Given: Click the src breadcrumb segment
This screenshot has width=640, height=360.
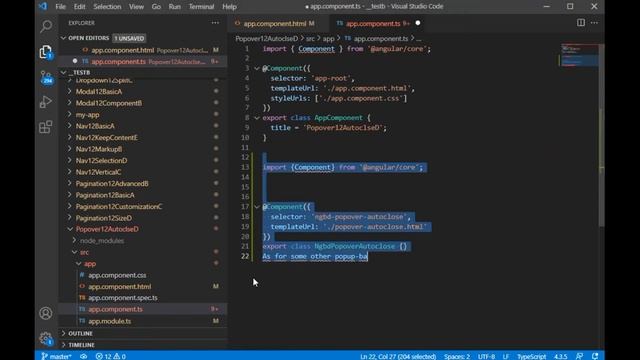Looking at the screenshot, I should point(310,38).
